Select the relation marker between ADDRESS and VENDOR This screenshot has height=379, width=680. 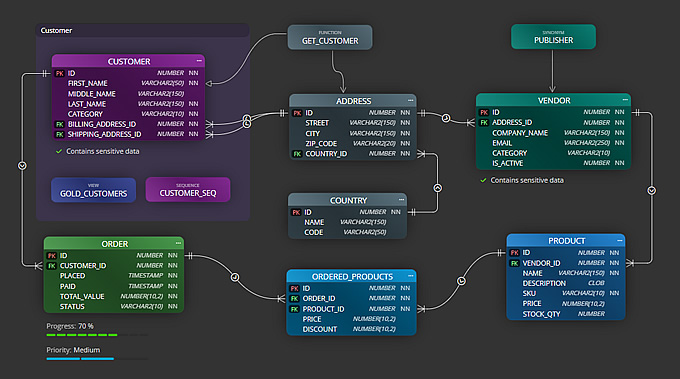coord(446,118)
